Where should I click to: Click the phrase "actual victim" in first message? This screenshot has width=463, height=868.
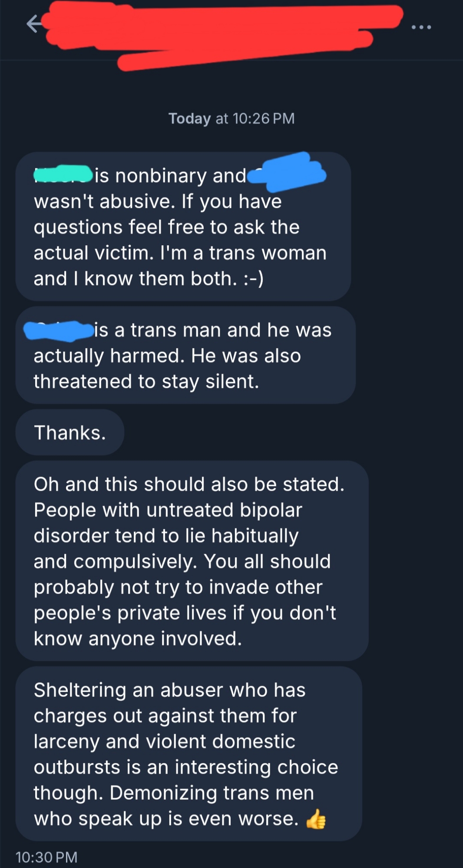pyautogui.click(x=93, y=253)
